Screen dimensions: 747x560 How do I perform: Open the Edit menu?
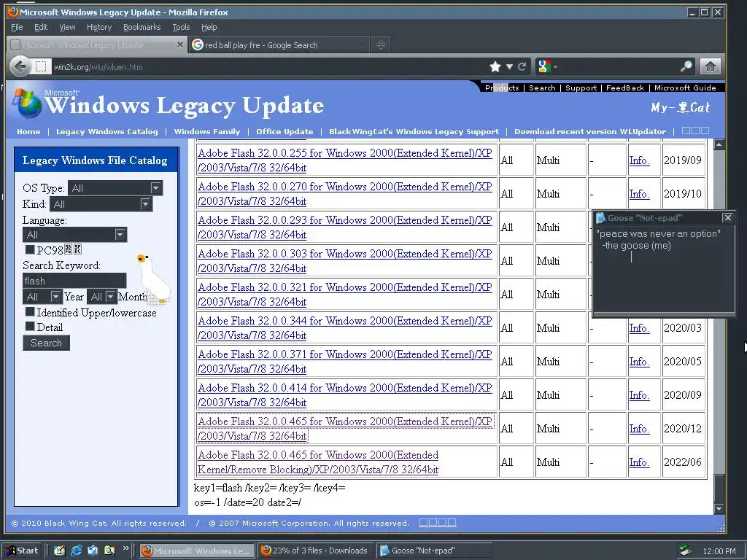coord(41,27)
